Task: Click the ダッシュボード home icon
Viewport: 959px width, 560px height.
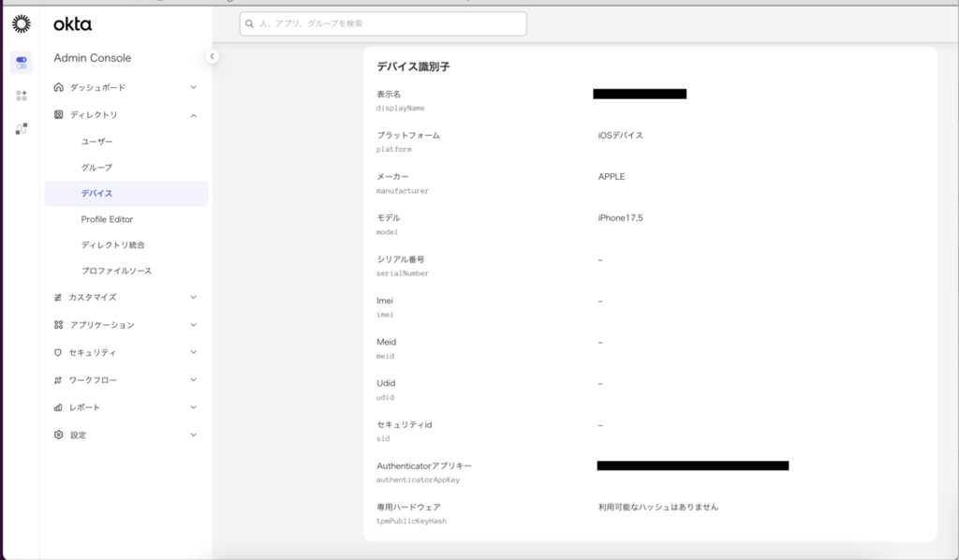Action: [59, 87]
